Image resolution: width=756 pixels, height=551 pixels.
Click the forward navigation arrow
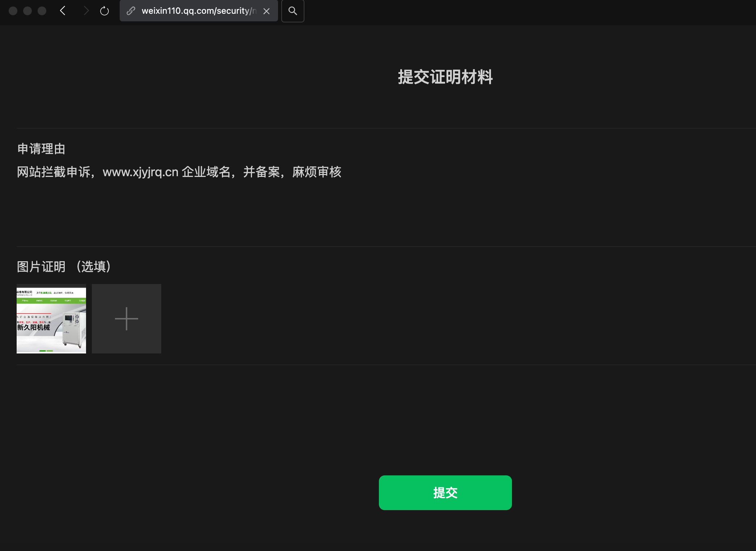tap(86, 11)
